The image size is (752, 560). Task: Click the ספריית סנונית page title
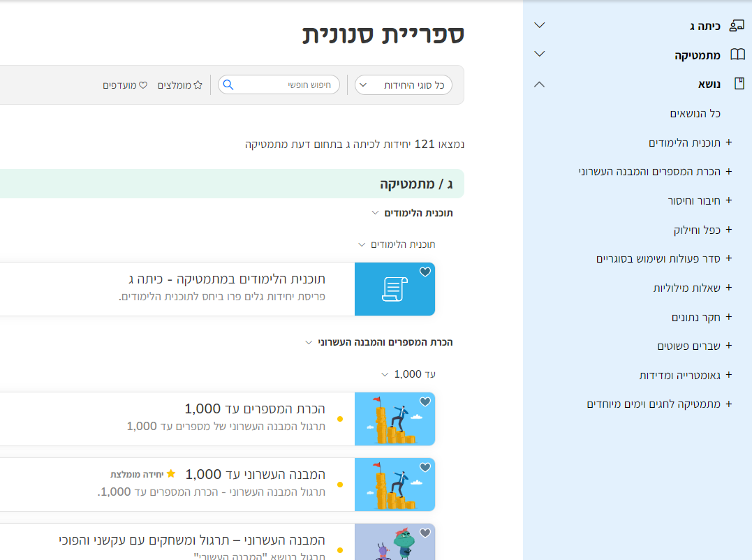pyautogui.click(x=383, y=34)
